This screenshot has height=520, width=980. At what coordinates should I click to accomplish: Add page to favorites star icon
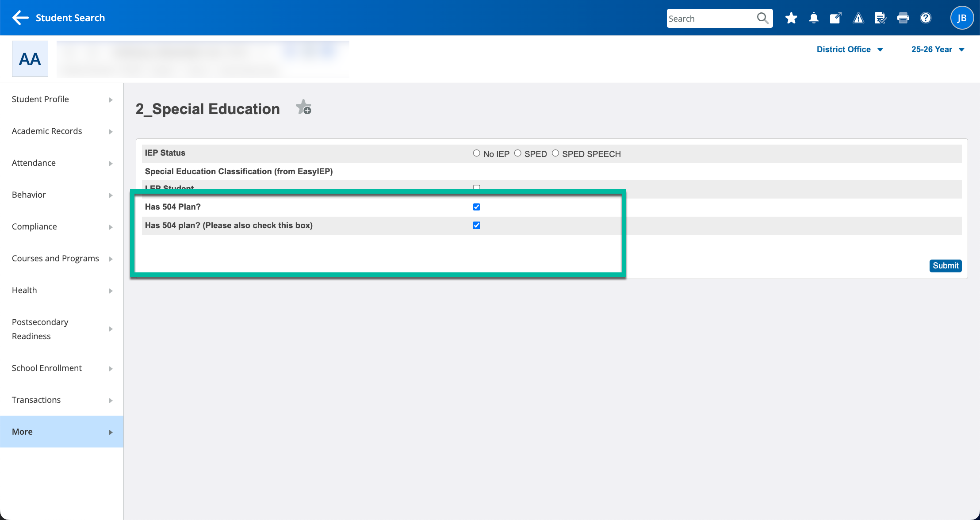[304, 107]
